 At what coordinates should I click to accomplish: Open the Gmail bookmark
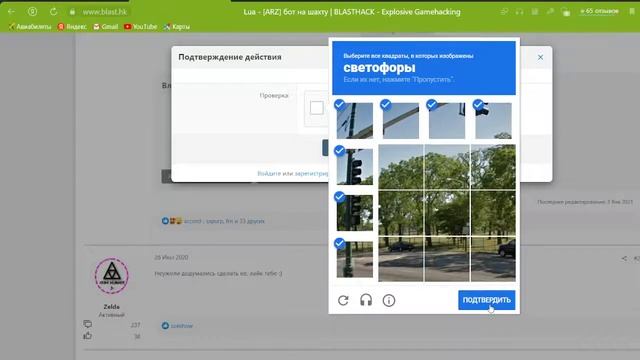106,27
